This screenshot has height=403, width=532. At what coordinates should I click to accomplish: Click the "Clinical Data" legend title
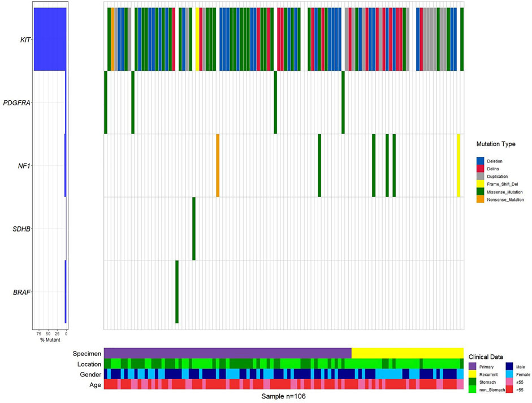[486, 357]
